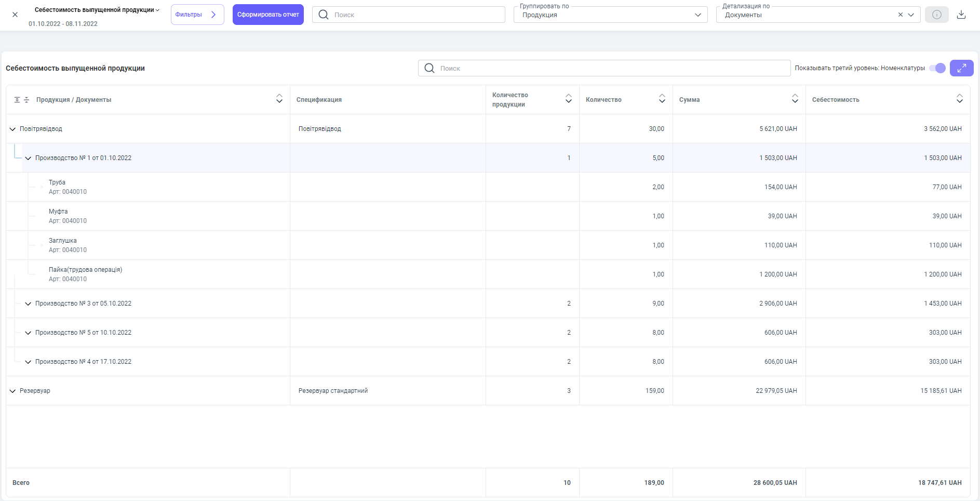
Task: Collapse the Повітрявідвод product row
Action: pos(12,129)
